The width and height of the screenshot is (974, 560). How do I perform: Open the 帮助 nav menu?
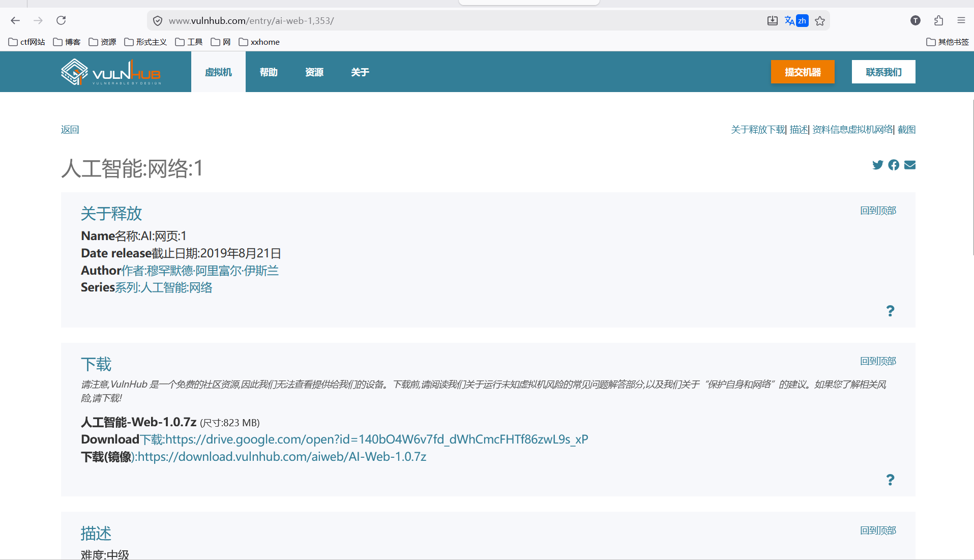269,72
